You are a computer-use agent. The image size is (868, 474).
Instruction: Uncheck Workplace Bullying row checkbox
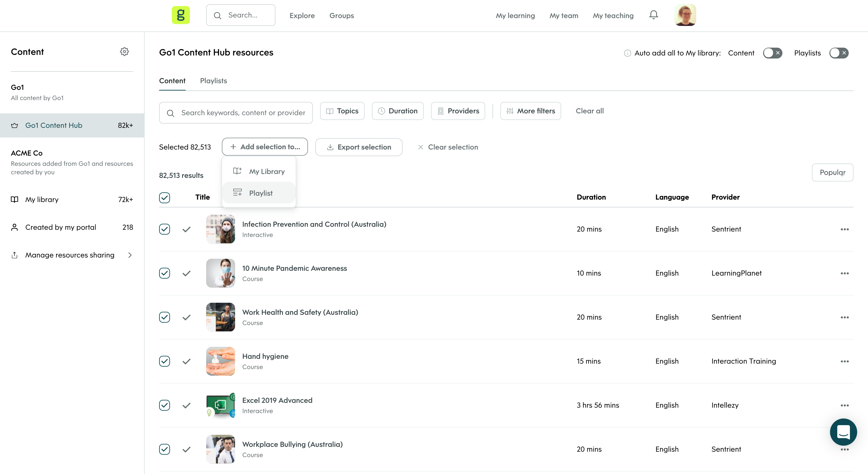[x=165, y=449]
